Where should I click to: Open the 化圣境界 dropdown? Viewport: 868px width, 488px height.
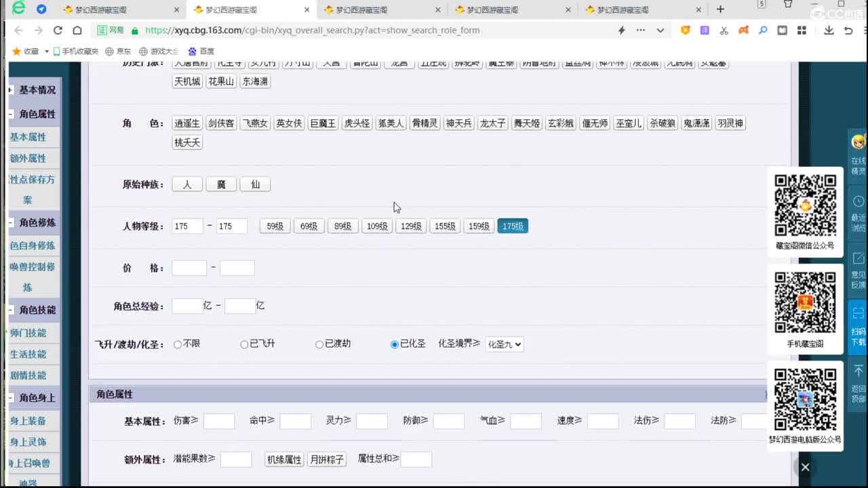(505, 344)
